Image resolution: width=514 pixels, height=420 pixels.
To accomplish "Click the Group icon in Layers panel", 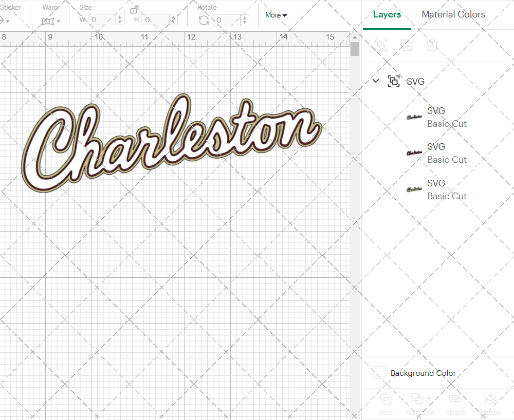I will (x=381, y=45).
